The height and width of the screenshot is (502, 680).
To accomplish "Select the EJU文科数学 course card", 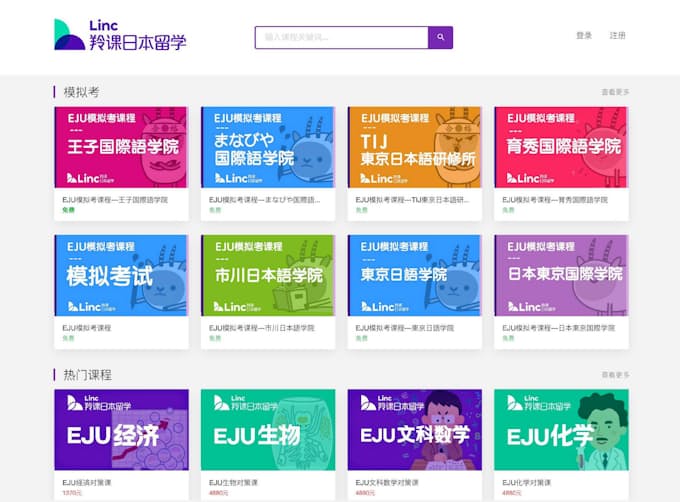I will click(414, 430).
